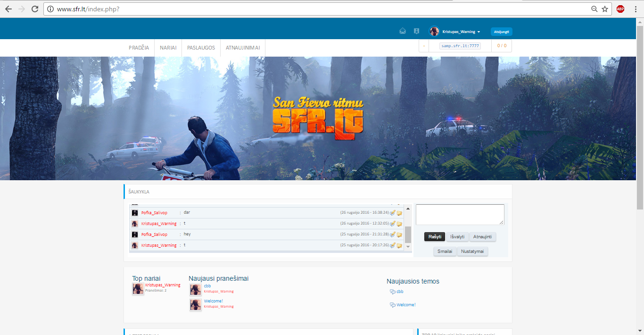Bookmark this page with the star icon
This screenshot has width=644, height=335.
point(605,9)
